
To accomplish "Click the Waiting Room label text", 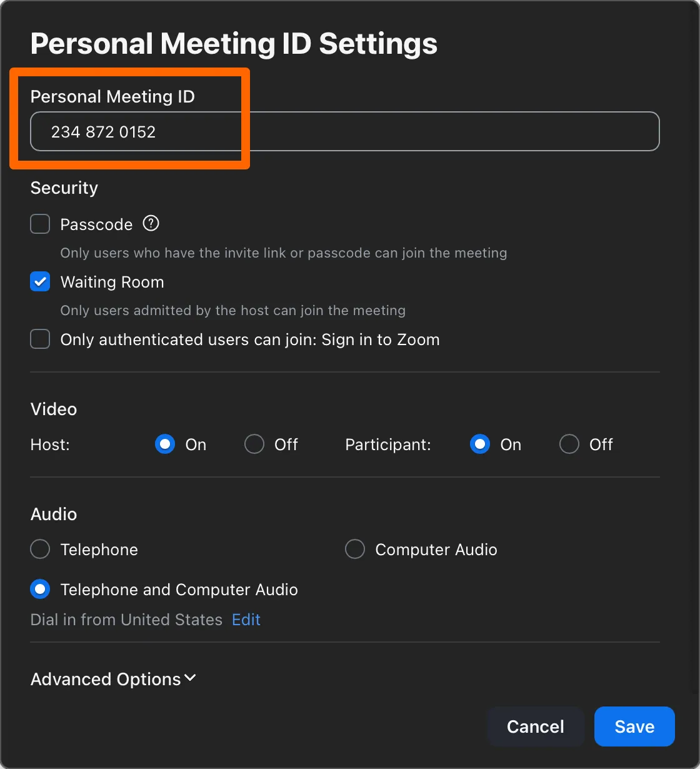I will (x=112, y=282).
